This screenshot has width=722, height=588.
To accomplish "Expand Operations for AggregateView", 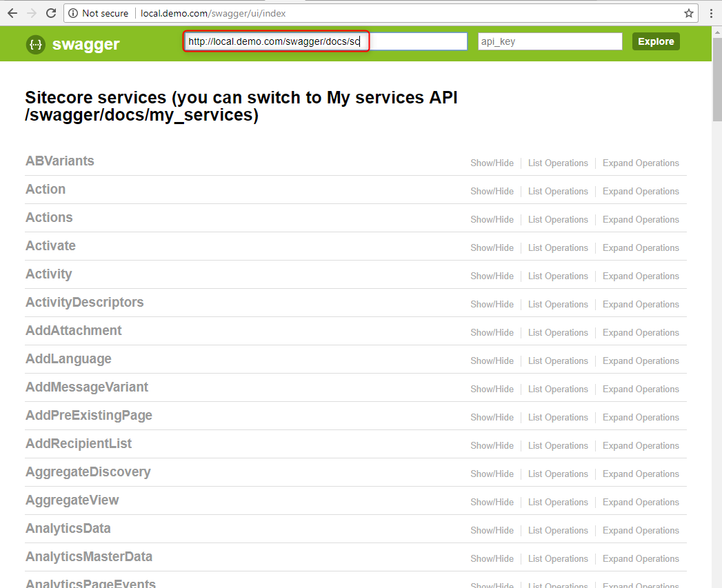I will pyautogui.click(x=641, y=502).
